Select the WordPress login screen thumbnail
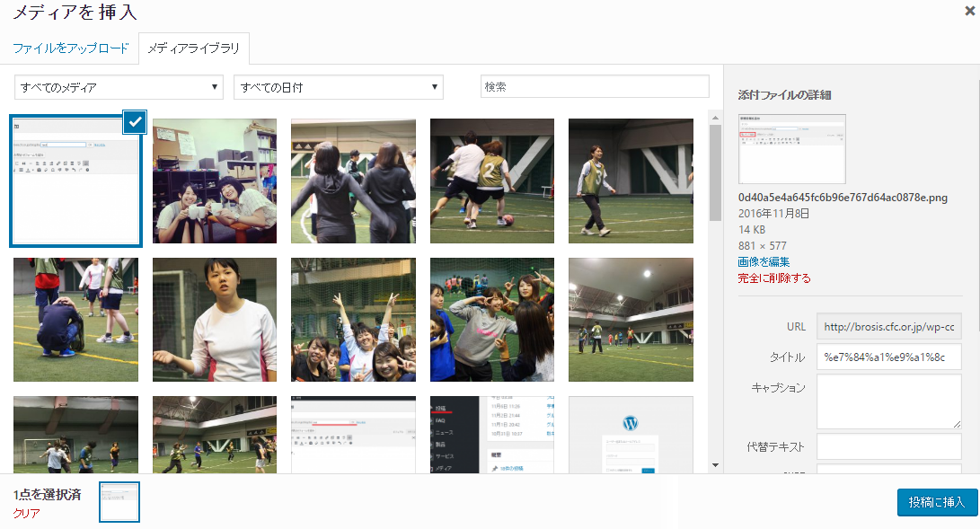Viewport: 980px width, 529px height. [x=631, y=435]
